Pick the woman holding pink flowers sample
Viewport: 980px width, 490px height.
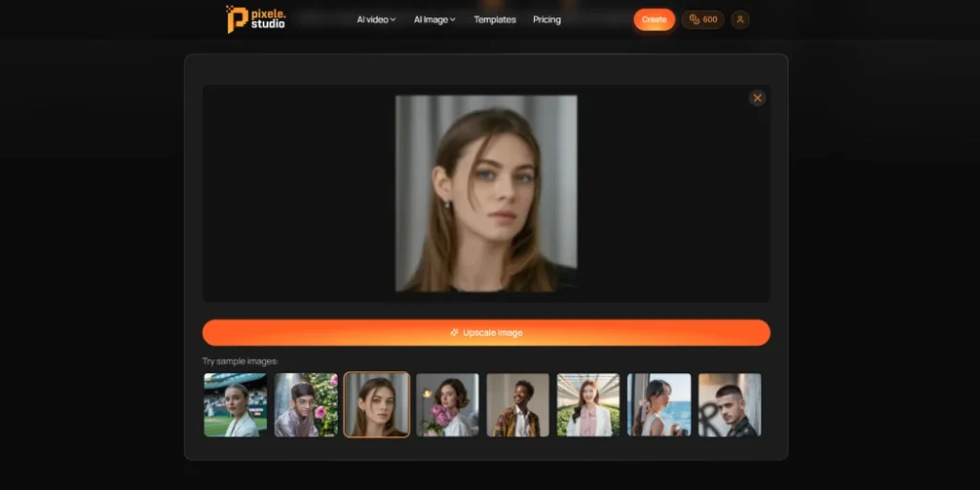pos(447,405)
